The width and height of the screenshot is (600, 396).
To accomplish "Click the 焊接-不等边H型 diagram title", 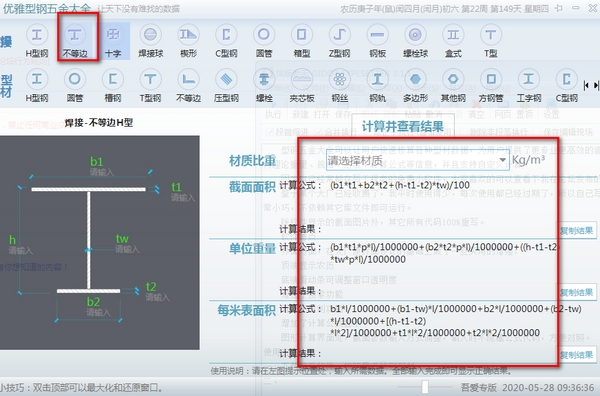I will pyautogui.click(x=99, y=123).
